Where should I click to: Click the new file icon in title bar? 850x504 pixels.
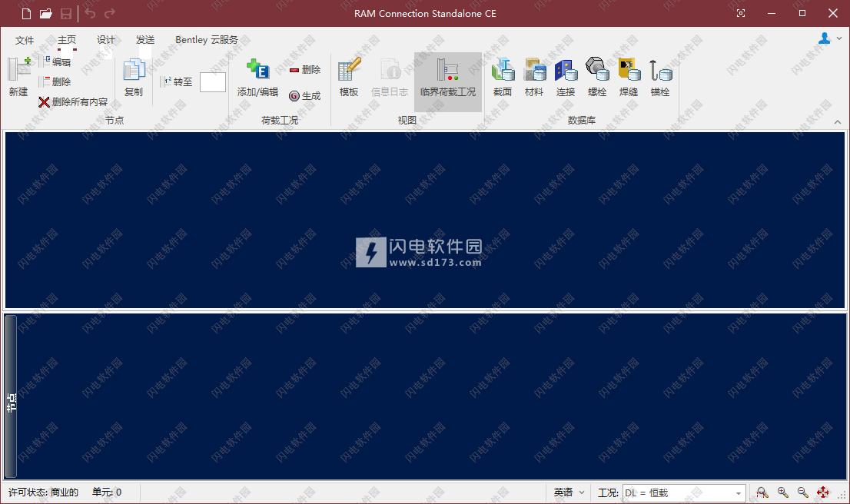click(26, 14)
